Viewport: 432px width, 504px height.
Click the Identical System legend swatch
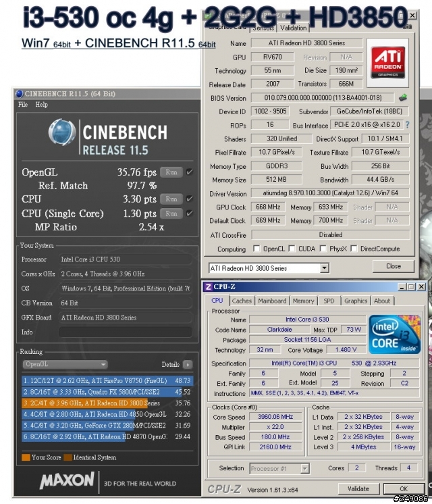click(67, 457)
